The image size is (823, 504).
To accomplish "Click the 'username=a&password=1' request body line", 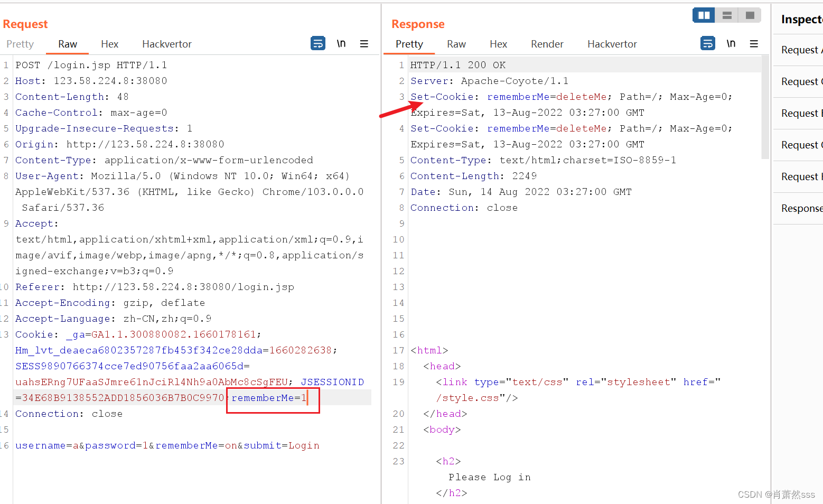I will [167, 445].
